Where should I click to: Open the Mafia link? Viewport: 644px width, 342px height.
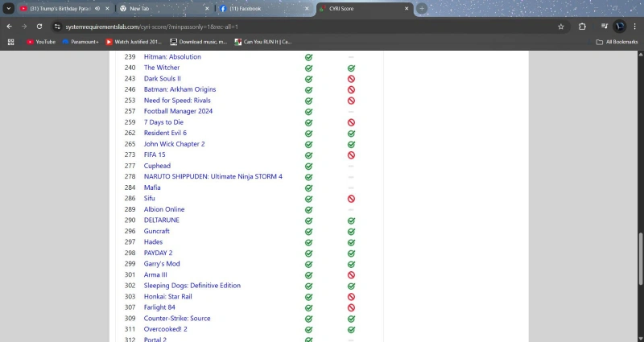coord(152,187)
